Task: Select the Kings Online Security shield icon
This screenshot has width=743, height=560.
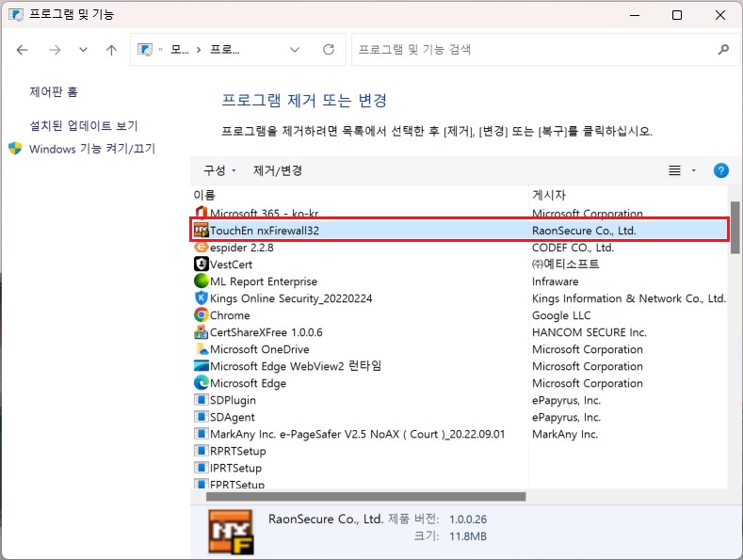Action: pos(201,298)
